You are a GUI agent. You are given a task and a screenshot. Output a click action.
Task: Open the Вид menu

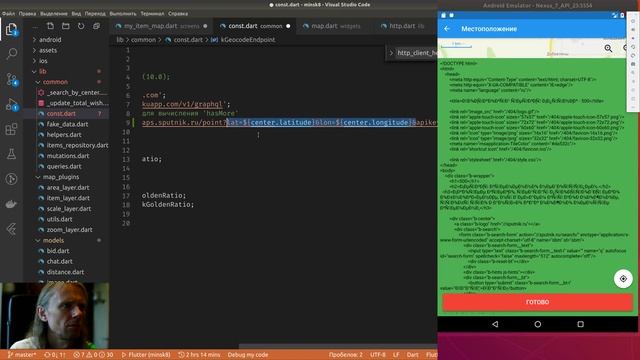coord(76,13)
